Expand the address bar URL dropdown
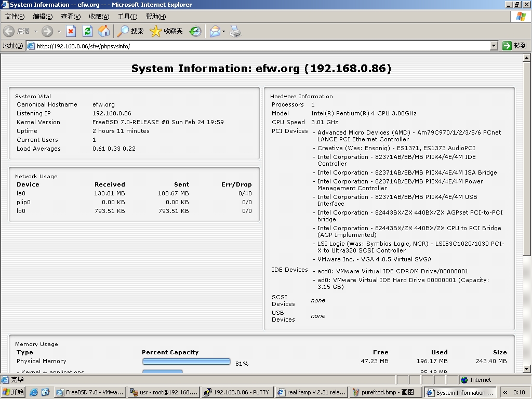The height and width of the screenshot is (399, 532). [494, 46]
